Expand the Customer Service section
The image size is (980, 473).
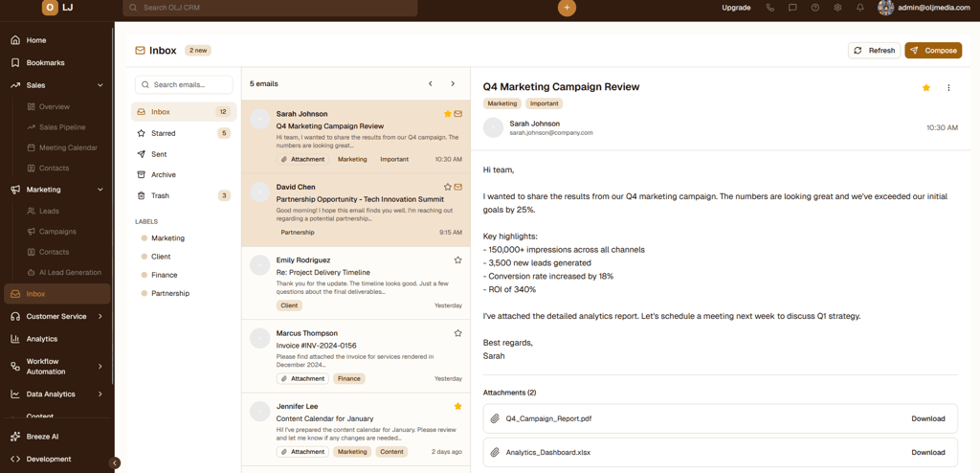[100, 317]
